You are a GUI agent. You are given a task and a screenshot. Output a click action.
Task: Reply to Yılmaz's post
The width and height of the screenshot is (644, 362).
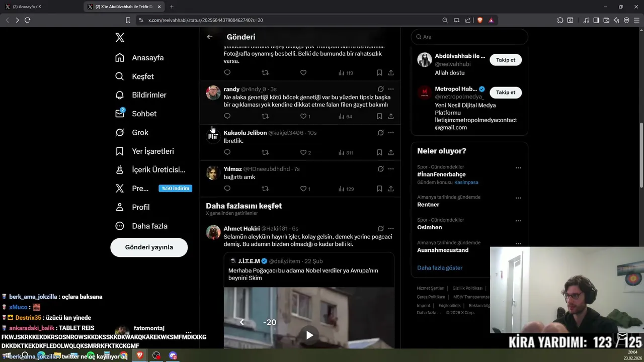(227, 189)
